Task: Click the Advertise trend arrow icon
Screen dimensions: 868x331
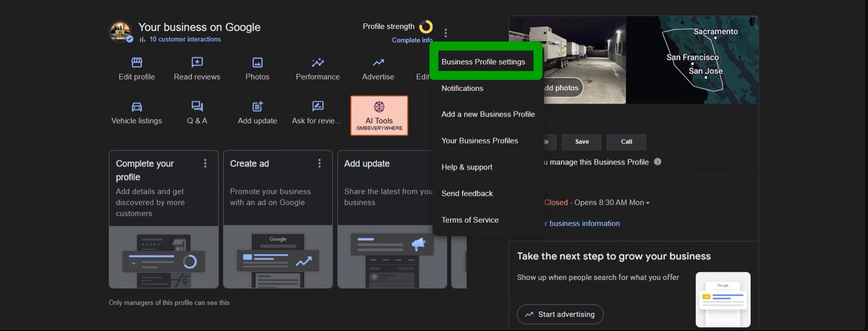Action: point(378,62)
